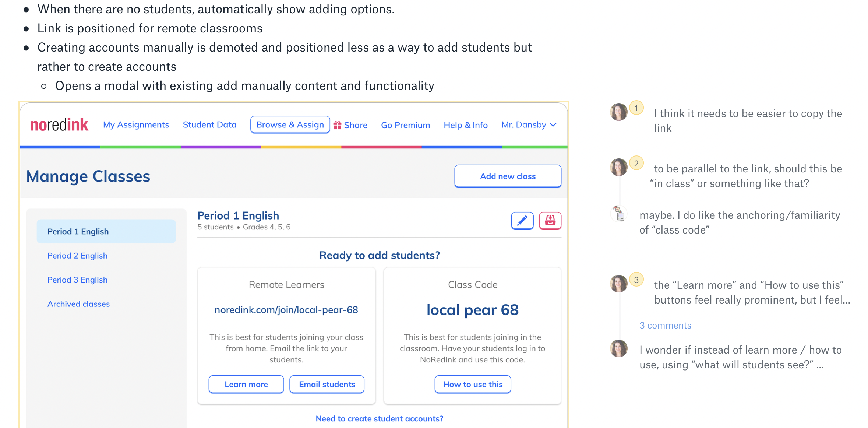The image size is (868, 428).
Task: Expand the Mr. Dansby account dropdown
Action: [x=529, y=125]
